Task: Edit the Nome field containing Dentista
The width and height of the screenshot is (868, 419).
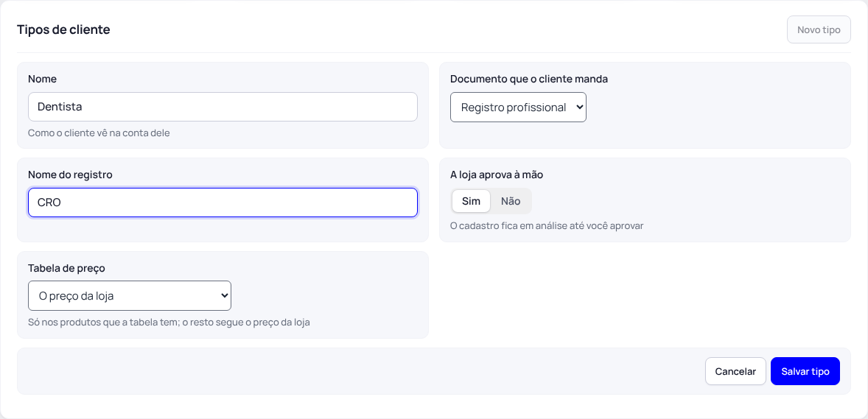Action: coord(223,107)
